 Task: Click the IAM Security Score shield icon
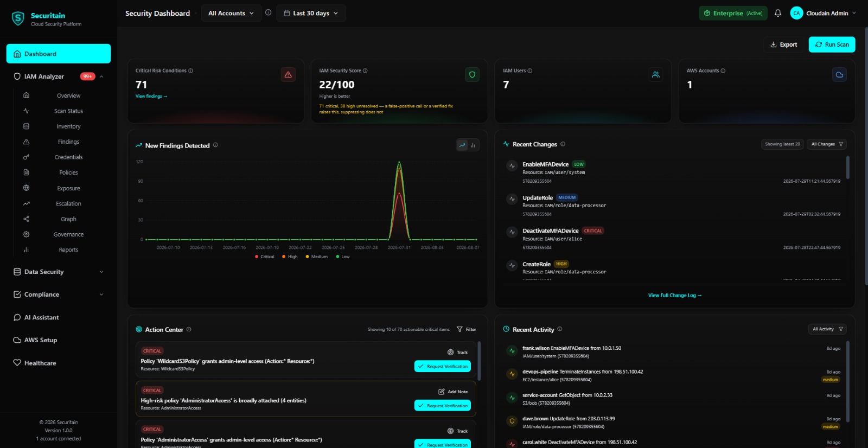(472, 75)
